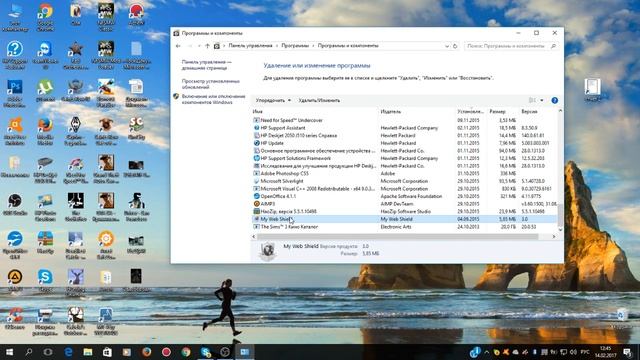Open the «Панель управления — домашняя страница» link
This screenshot has height=360, width=640.
(x=207, y=65)
